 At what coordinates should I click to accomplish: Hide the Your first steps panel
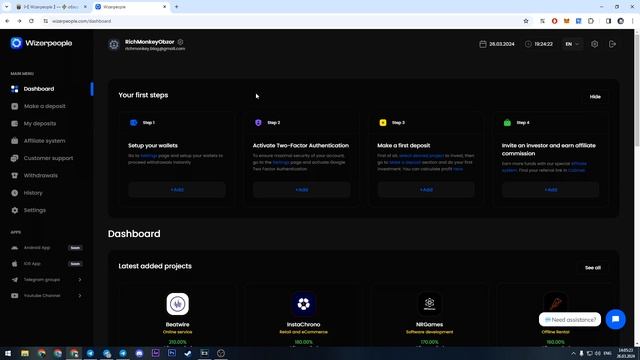coord(595,97)
